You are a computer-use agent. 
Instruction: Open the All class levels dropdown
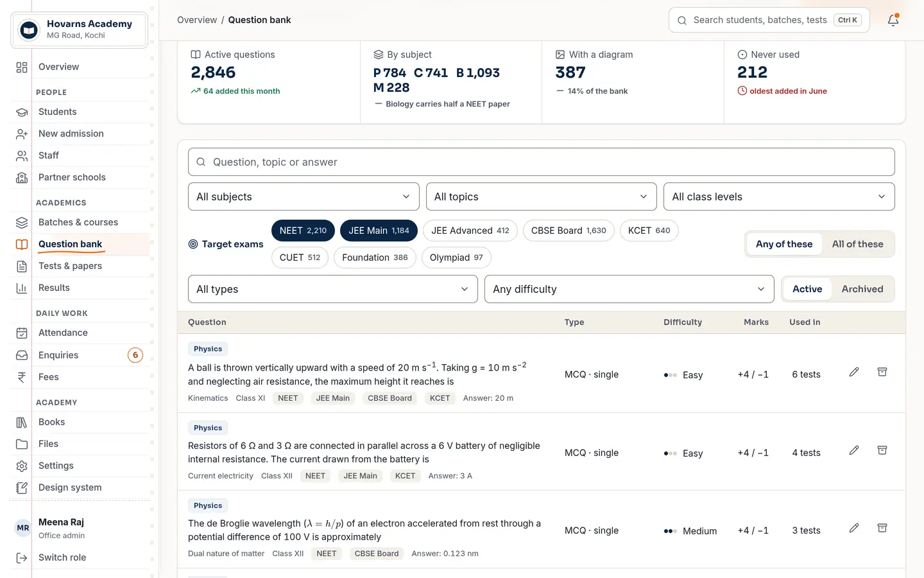click(x=779, y=197)
